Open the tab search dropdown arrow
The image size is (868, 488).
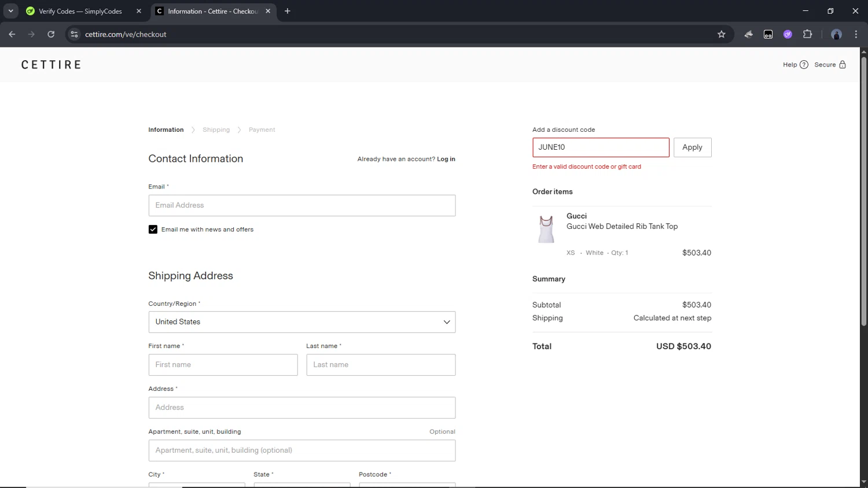click(10, 11)
